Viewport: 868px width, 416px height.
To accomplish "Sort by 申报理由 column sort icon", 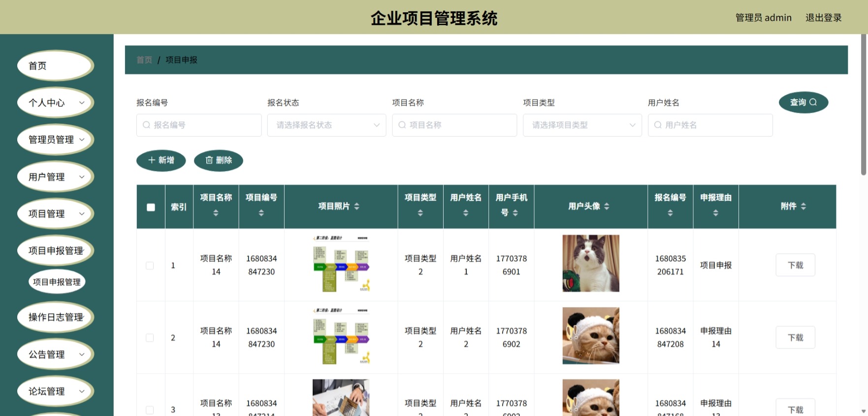I will [x=716, y=213].
